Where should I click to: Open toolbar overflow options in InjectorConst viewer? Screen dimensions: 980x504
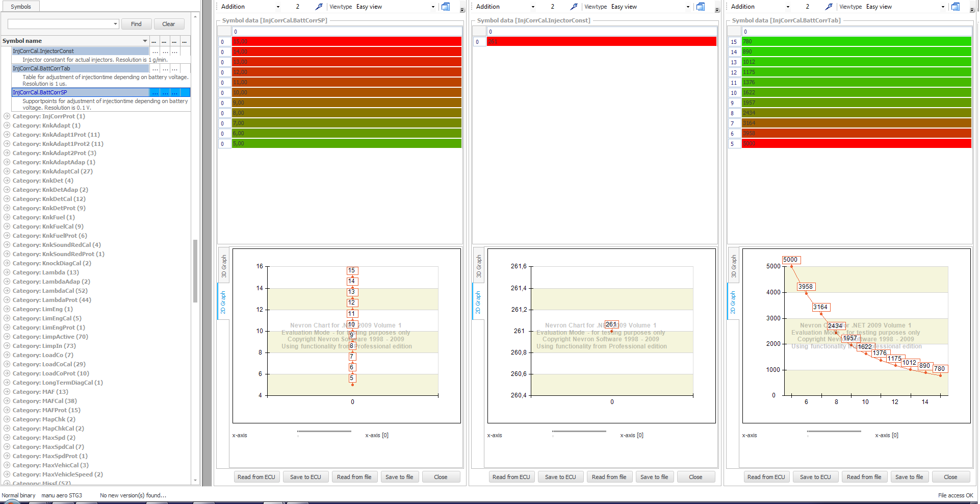pyautogui.click(x=717, y=9)
